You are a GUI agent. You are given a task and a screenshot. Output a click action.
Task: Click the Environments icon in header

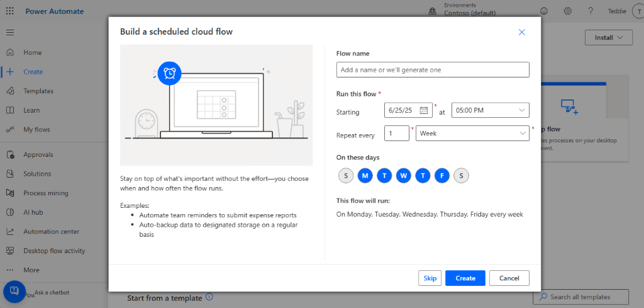pos(433,11)
